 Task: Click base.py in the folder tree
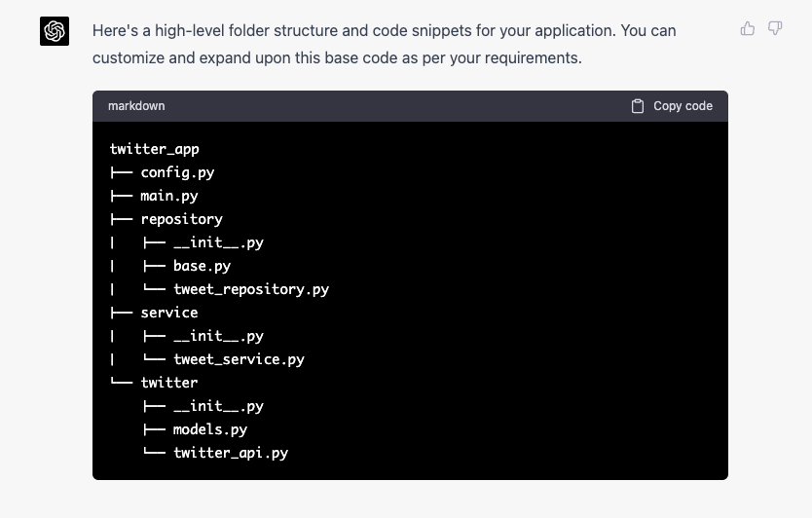[x=202, y=266]
